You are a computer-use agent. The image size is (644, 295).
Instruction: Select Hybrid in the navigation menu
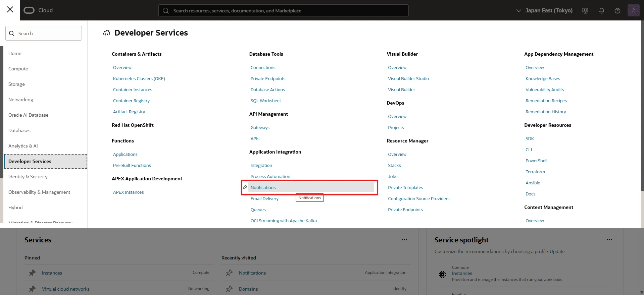(15, 208)
